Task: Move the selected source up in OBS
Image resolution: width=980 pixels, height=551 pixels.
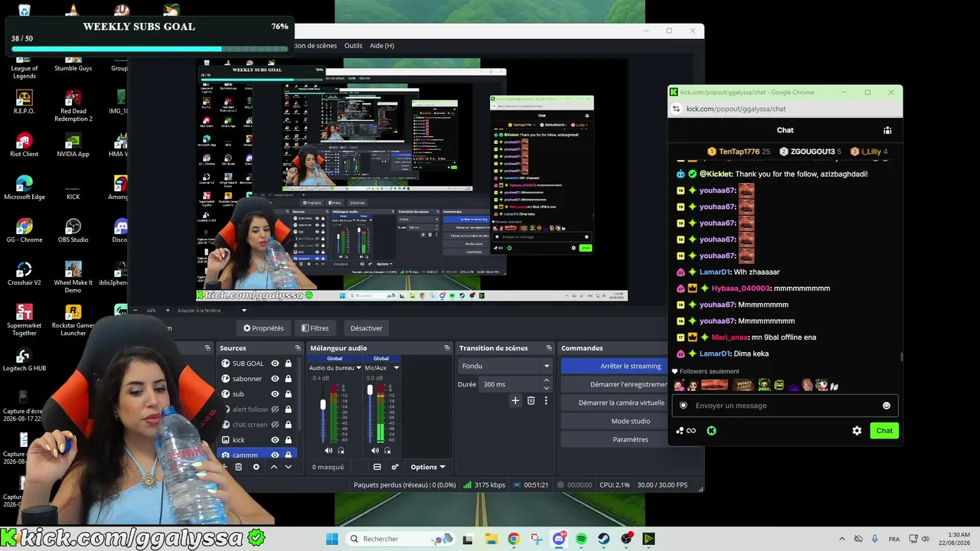Action: (273, 467)
